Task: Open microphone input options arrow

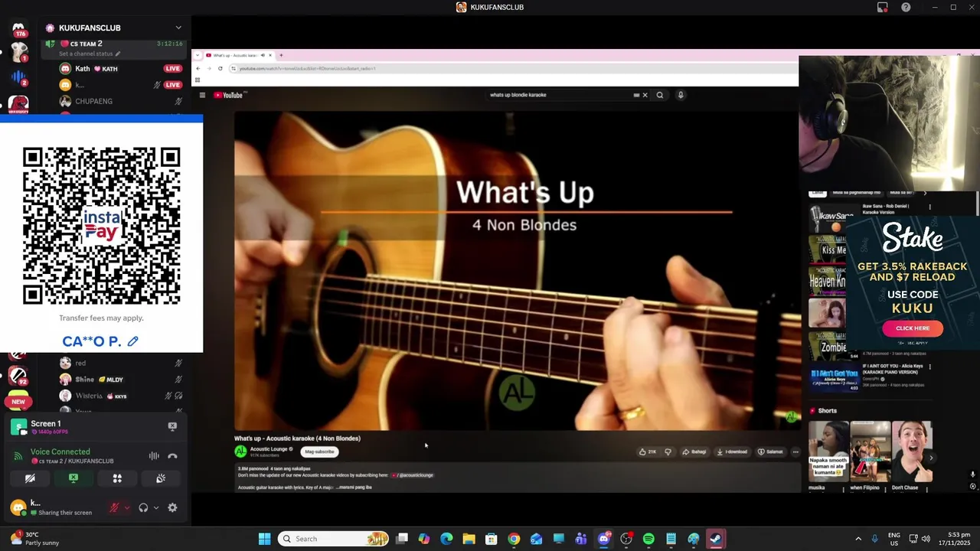Action: point(127,507)
